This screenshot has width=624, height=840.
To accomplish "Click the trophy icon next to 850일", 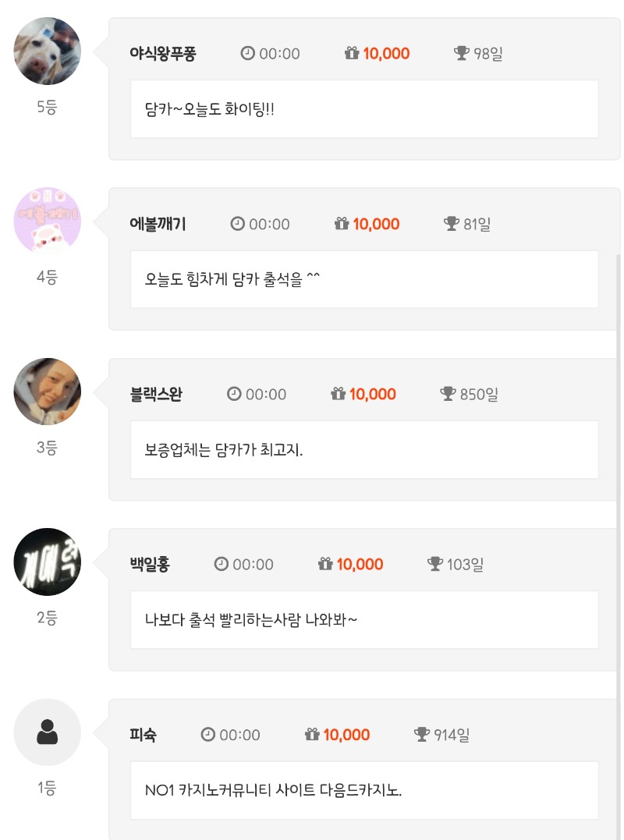I will 448,394.
